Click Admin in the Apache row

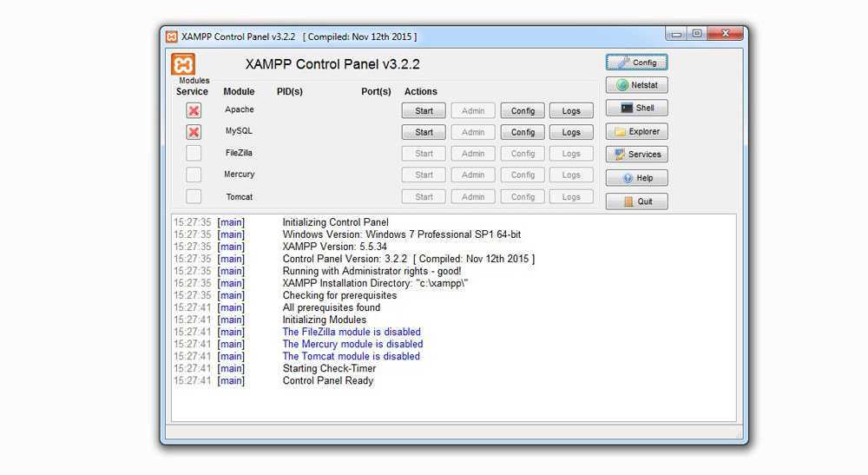pyautogui.click(x=473, y=111)
